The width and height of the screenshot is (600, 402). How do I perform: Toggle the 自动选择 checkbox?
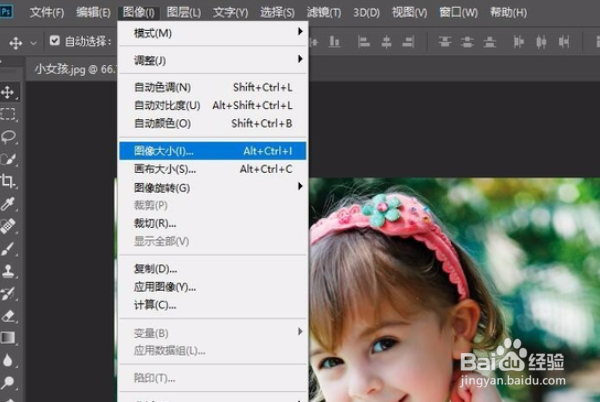(x=55, y=41)
